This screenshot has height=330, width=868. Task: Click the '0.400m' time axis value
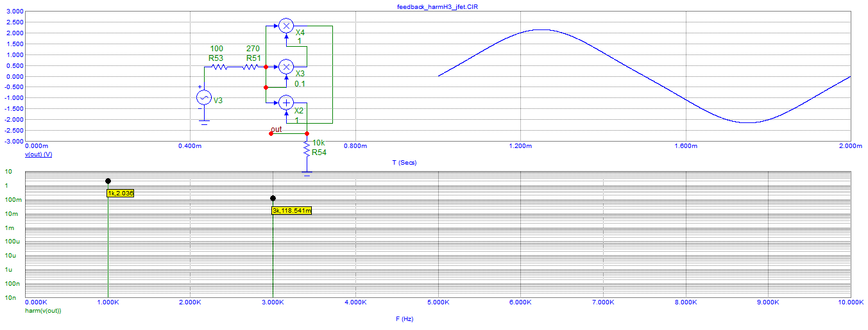click(189, 147)
